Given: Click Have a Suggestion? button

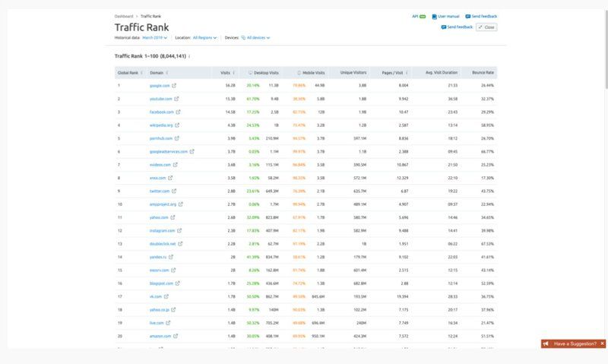Looking at the screenshot, I should click(x=575, y=343).
